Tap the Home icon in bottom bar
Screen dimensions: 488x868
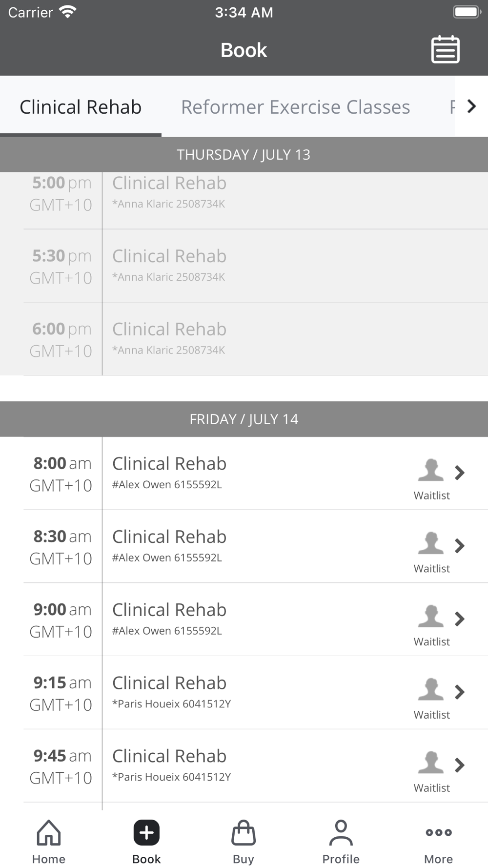click(49, 833)
